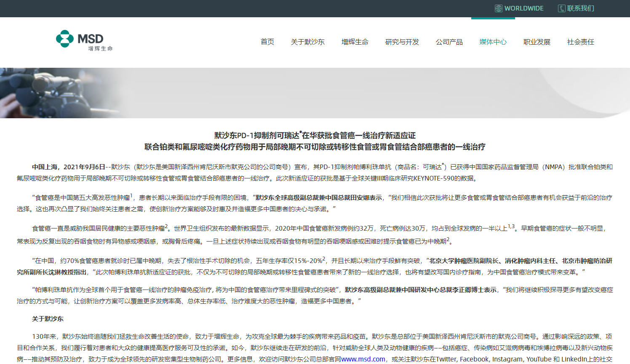Image resolution: width=630 pixels, height=364 pixels.
Task: Select 增辉生命 in the navigation bar
Action: tap(355, 42)
